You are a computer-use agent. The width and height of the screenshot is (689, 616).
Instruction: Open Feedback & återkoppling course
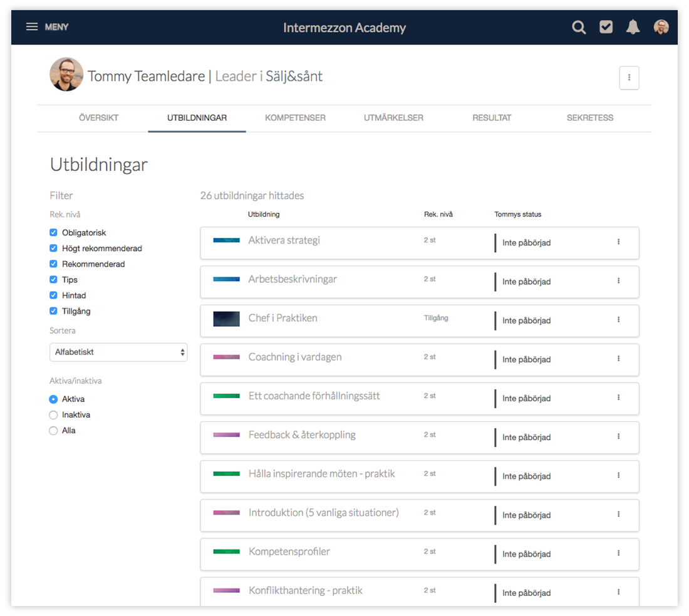(303, 434)
